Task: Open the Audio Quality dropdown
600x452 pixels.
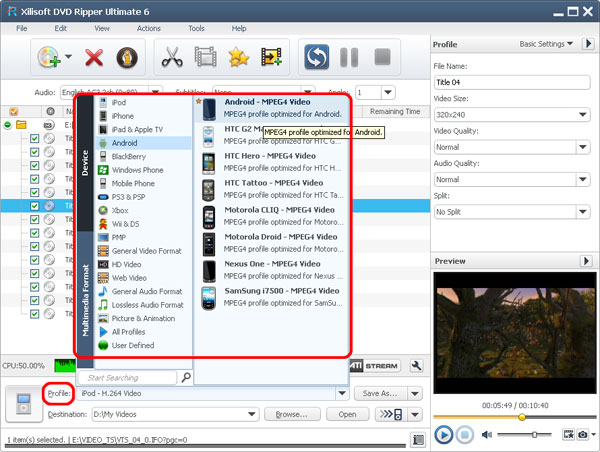Action: pos(582,179)
